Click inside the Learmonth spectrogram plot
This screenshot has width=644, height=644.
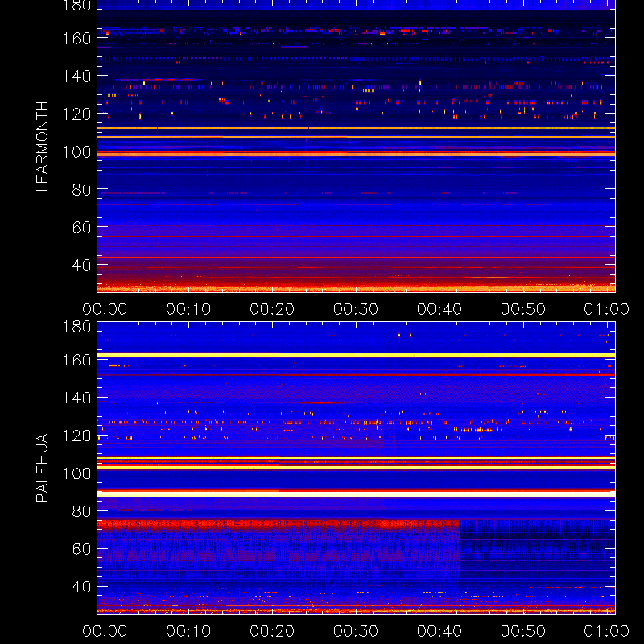[356, 147]
